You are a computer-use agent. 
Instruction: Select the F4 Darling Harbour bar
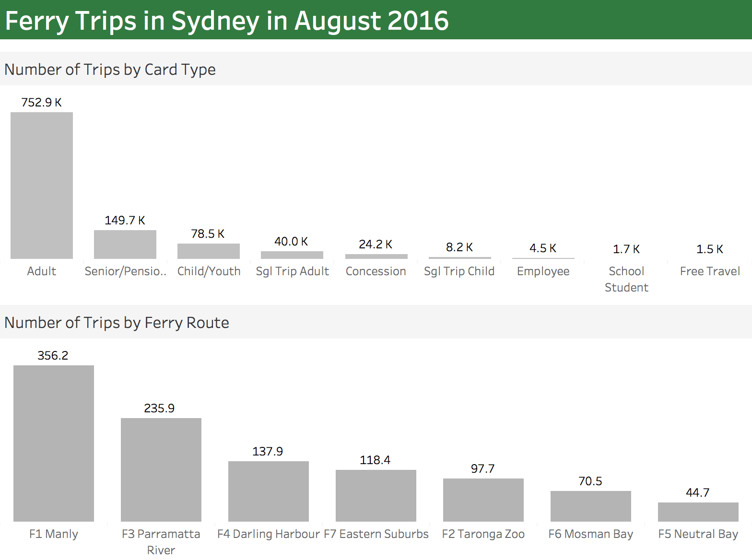269,491
